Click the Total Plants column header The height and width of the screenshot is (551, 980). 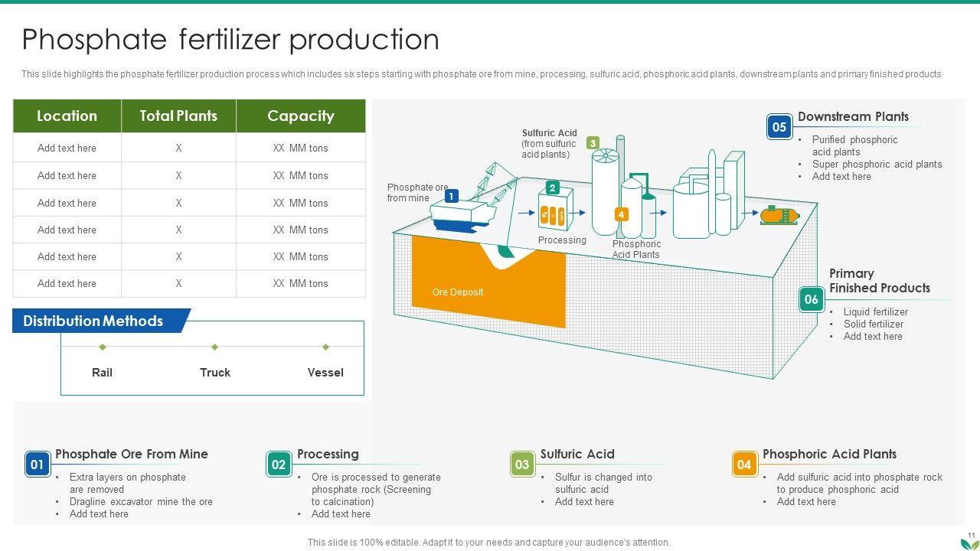(x=178, y=116)
